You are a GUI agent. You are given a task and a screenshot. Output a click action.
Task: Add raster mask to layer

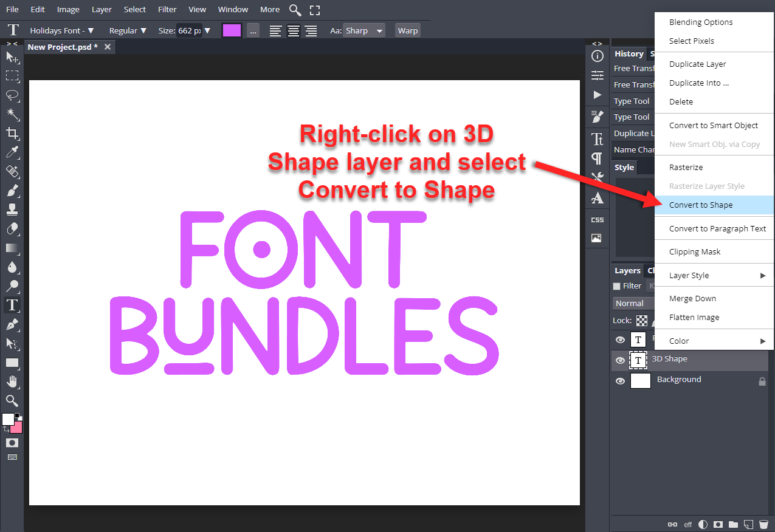718,523
